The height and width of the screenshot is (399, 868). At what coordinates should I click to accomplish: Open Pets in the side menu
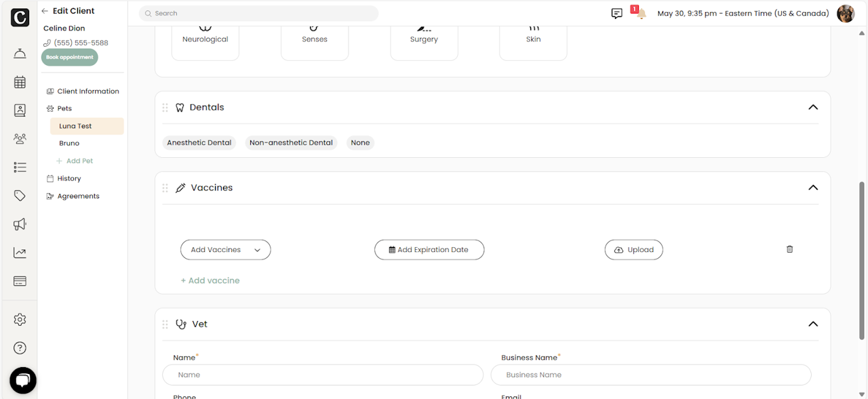(59, 108)
